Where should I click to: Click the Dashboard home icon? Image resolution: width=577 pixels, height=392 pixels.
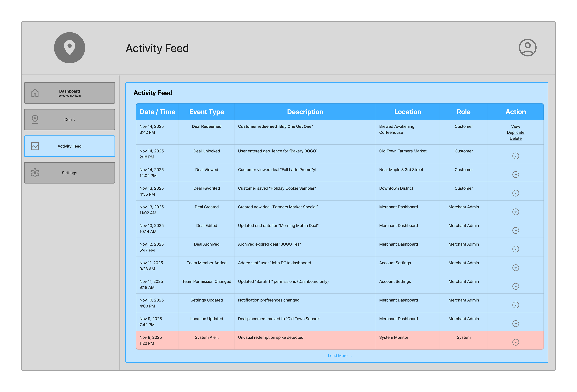(35, 93)
